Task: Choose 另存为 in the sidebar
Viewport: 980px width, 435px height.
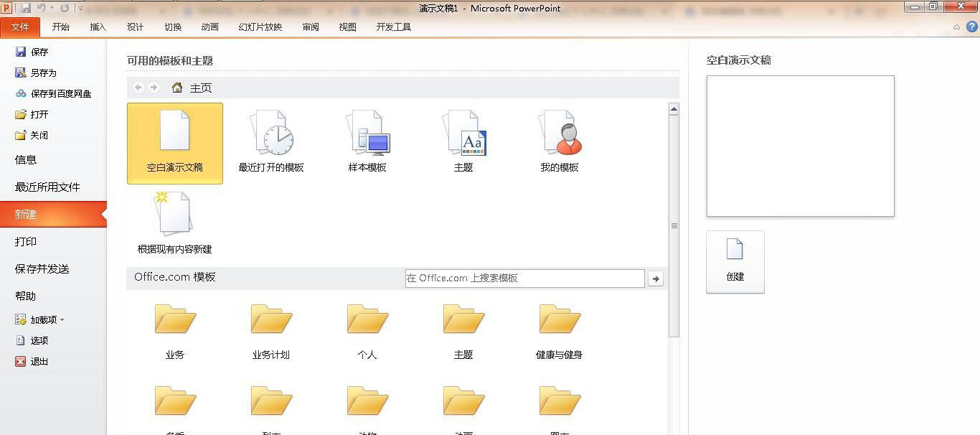Action: pyautogui.click(x=36, y=72)
